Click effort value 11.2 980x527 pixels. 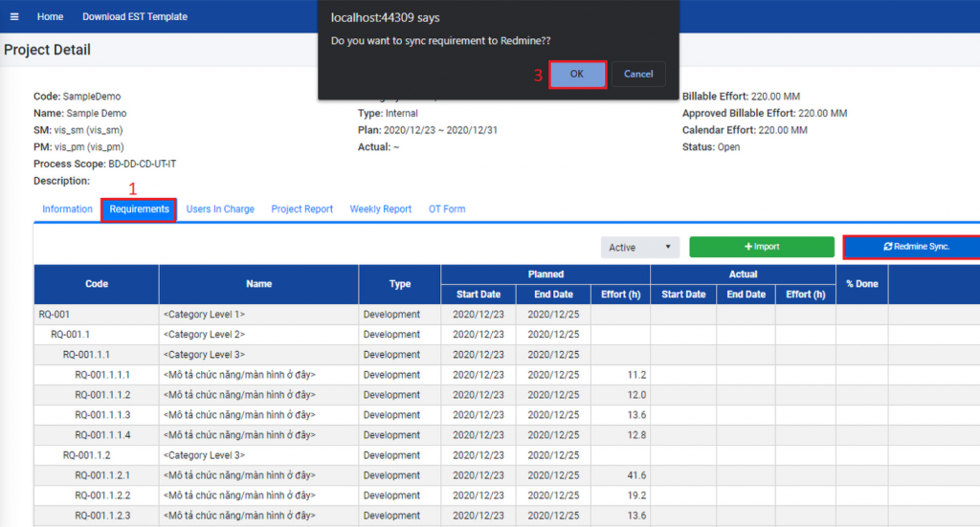[x=636, y=375]
